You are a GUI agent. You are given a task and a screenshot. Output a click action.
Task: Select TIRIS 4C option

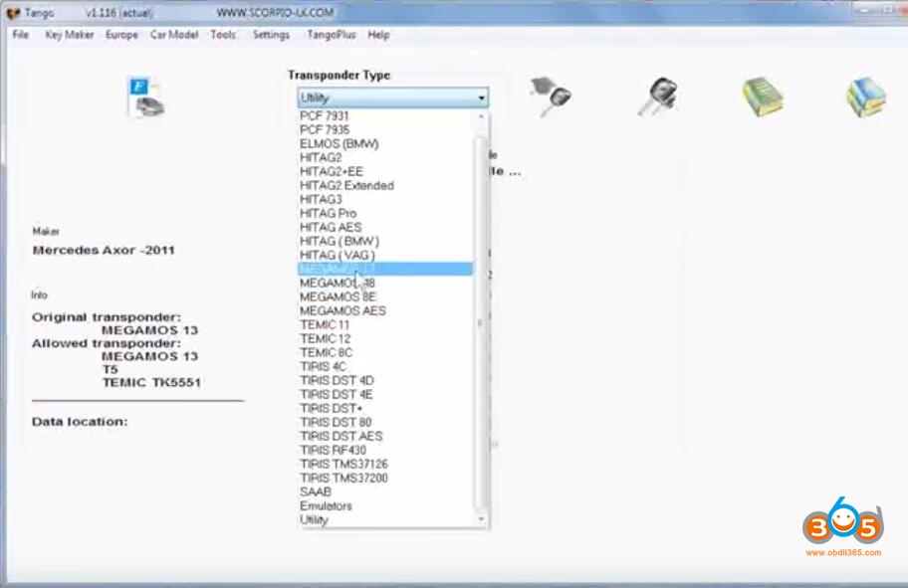[x=386, y=366]
